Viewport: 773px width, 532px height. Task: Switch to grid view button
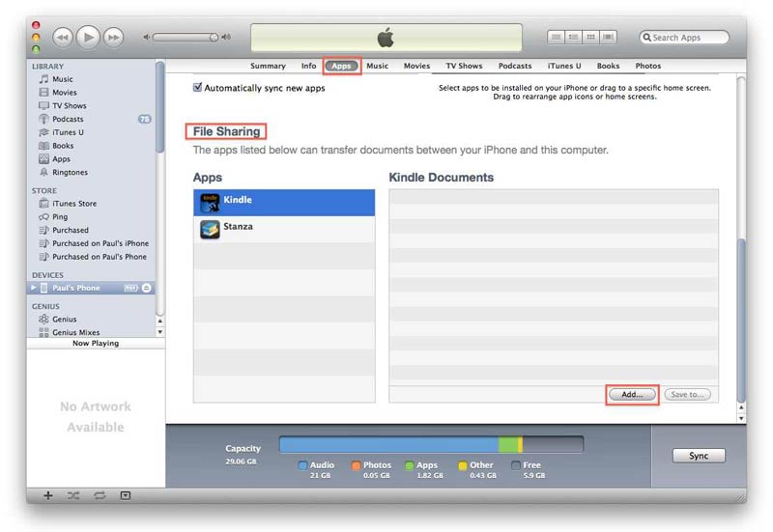(590, 38)
